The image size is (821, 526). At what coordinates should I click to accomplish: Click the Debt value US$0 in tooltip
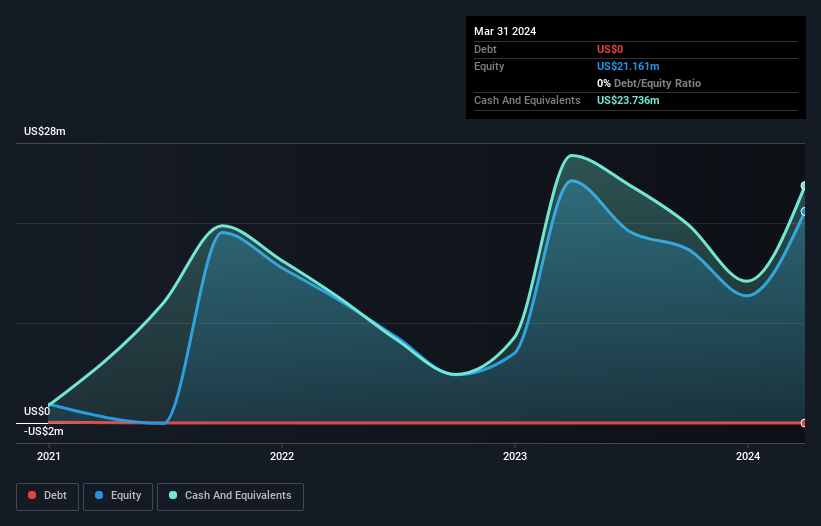click(x=610, y=49)
